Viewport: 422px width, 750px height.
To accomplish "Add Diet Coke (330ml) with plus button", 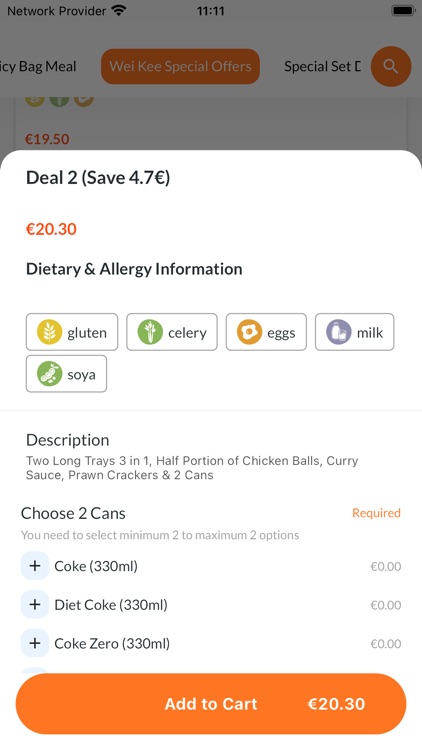I will click(x=35, y=605).
